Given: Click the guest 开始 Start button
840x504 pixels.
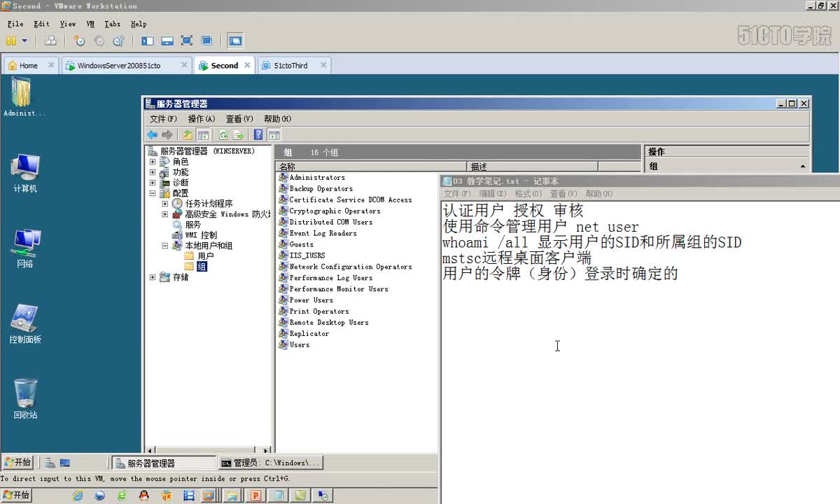Looking at the screenshot, I should 17,463.
